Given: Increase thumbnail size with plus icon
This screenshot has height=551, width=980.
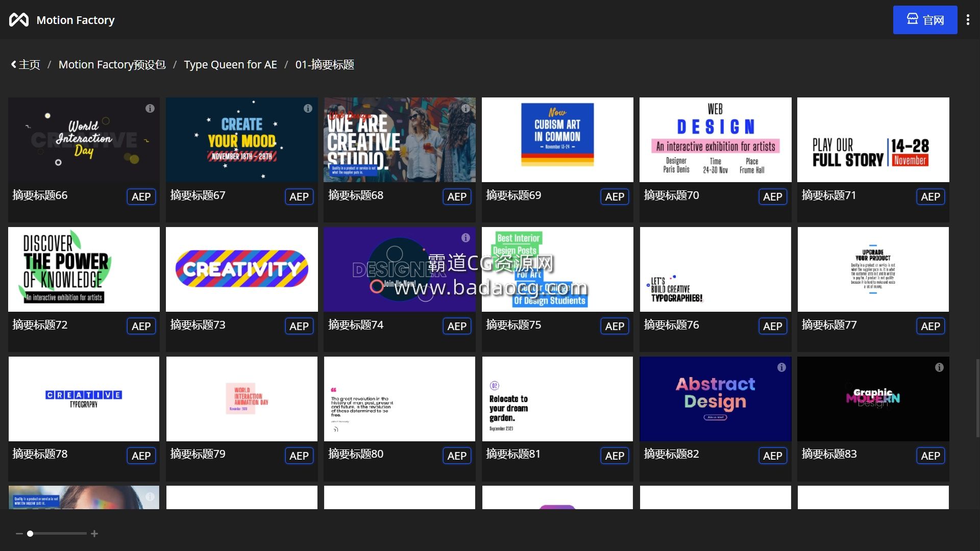Looking at the screenshot, I should [x=94, y=534].
